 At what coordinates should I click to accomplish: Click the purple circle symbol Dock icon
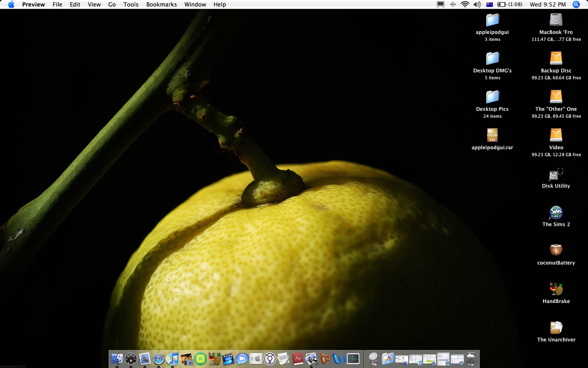point(270,359)
